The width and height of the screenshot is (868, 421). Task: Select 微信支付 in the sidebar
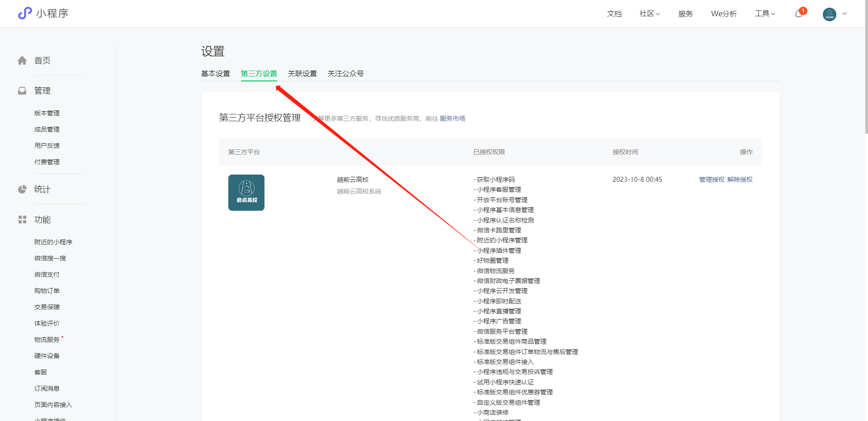(47, 274)
